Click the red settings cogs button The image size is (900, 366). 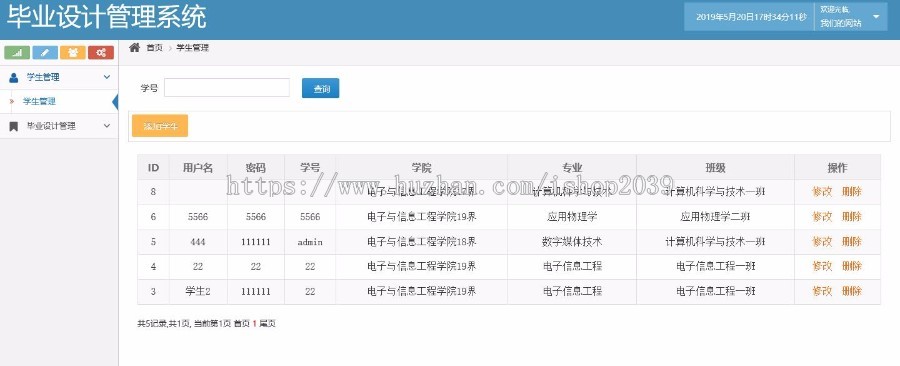coord(100,53)
